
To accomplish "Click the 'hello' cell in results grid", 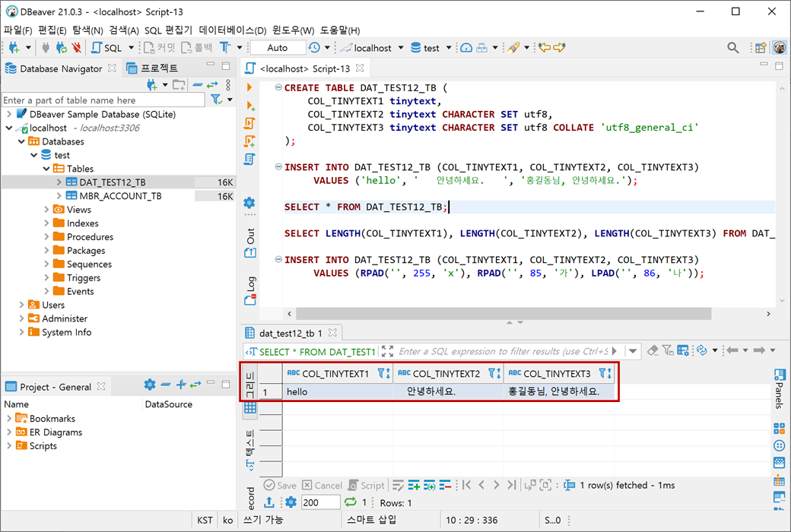I will tap(338, 391).
